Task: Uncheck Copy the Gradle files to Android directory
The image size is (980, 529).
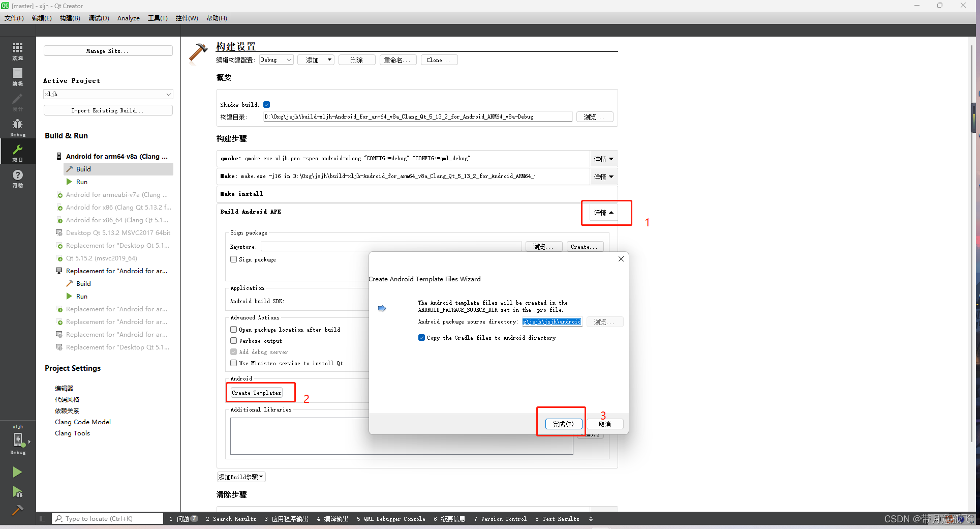Action: click(x=421, y=338)
